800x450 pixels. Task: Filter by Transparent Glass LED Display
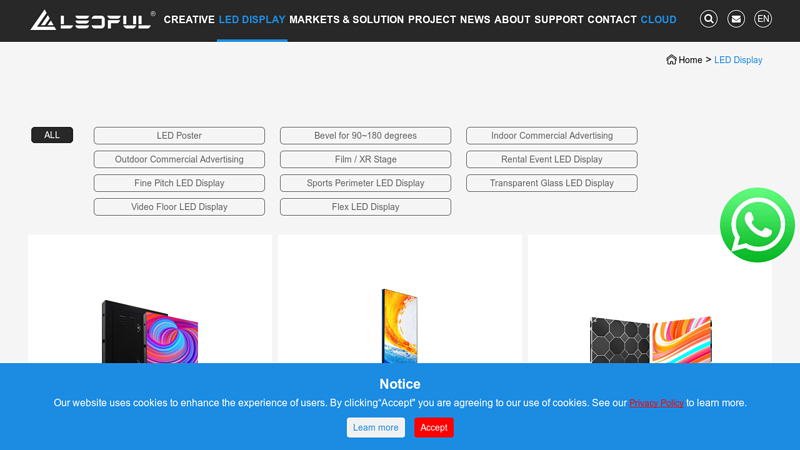552,183
